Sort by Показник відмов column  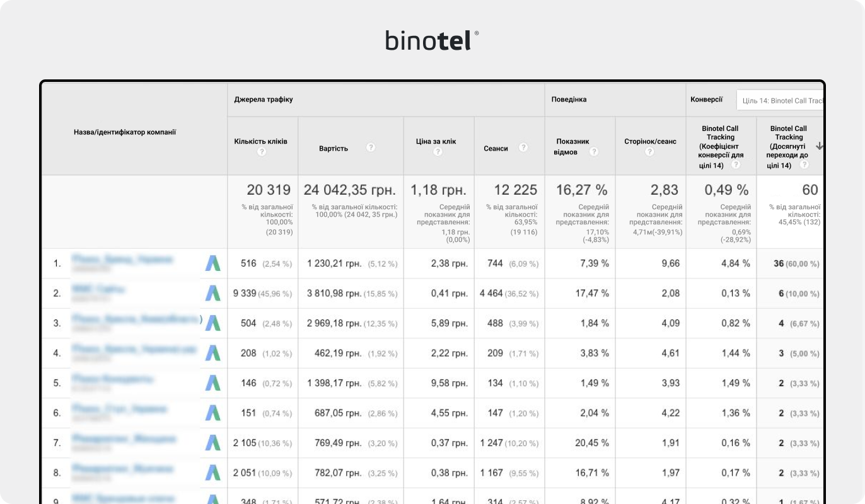572,146
